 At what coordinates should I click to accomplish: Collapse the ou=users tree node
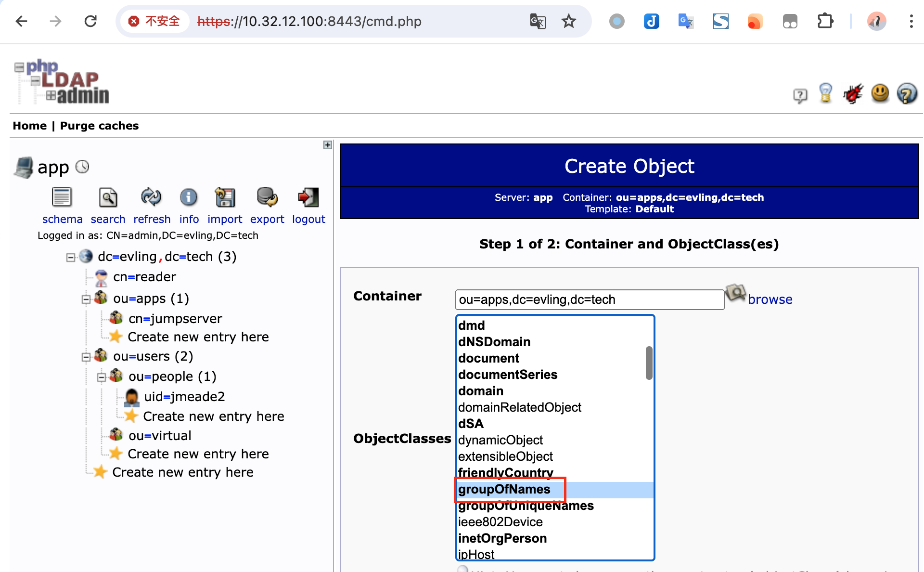click(x=86, y=357)
